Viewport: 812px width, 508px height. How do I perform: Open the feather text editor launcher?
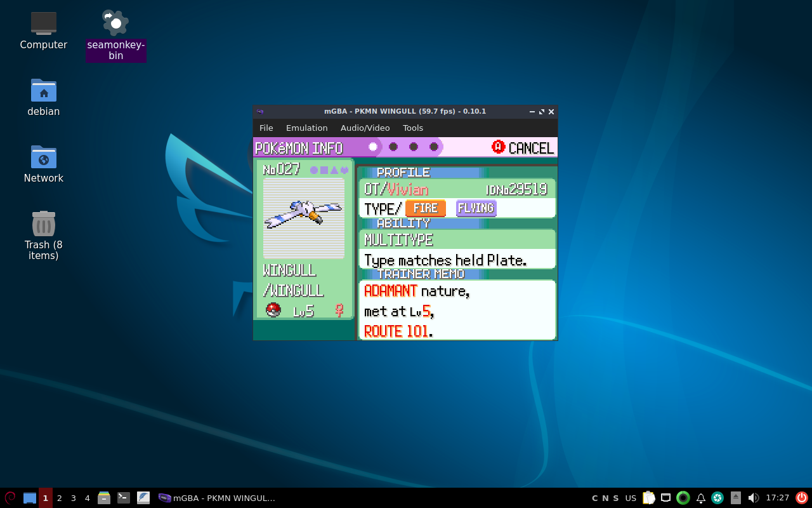pos(143,498)
